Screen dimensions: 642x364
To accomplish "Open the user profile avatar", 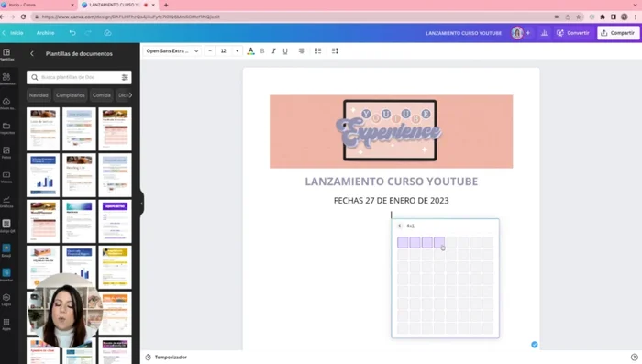I will point(517,33).
